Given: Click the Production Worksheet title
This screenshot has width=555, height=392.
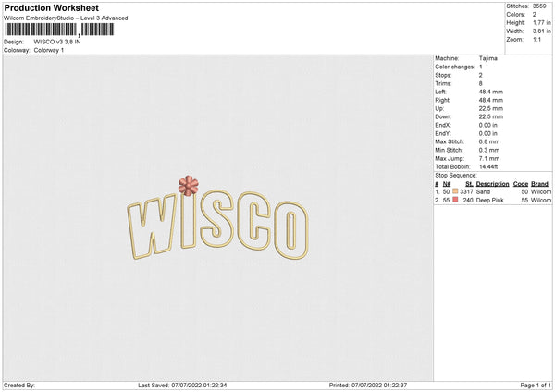Looking at the screenshot, I should point(51,7).
